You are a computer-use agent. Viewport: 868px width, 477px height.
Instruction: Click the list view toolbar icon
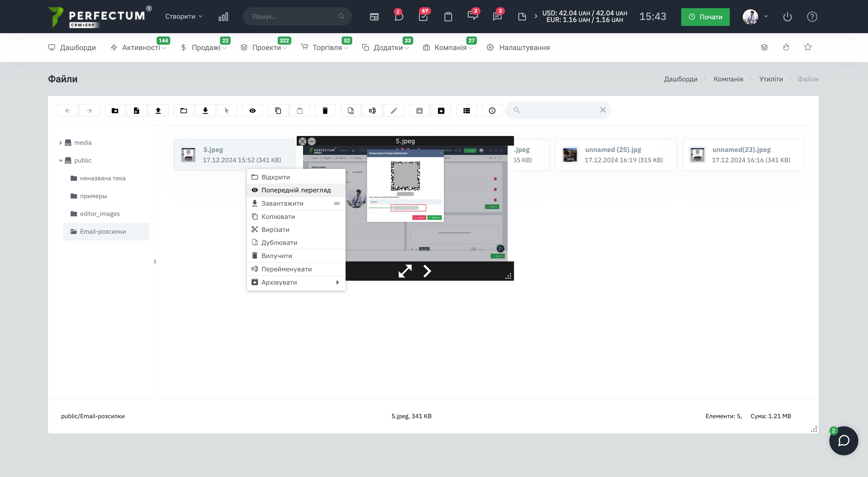[x=466, y=110]
